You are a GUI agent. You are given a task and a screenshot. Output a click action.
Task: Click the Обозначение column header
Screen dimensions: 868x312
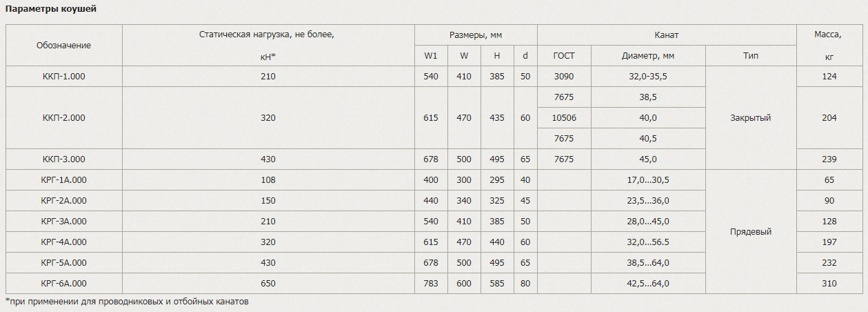click(64, 46)
